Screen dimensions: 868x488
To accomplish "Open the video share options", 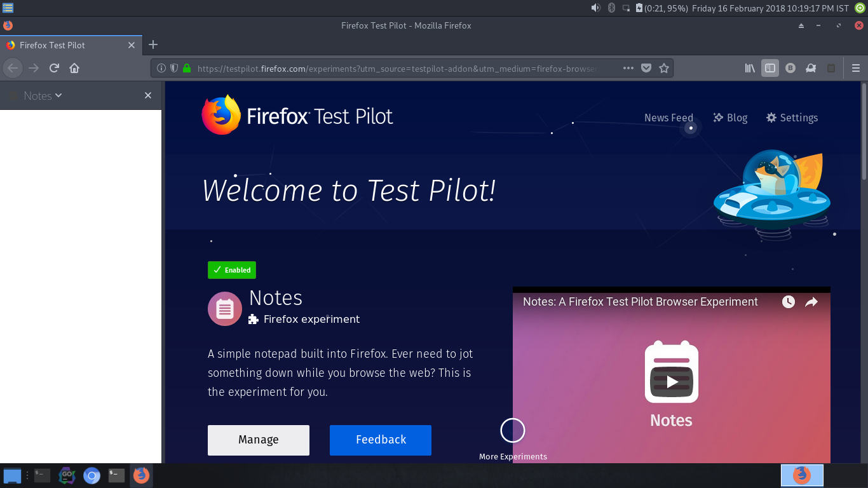I will [x=811, y=302].
